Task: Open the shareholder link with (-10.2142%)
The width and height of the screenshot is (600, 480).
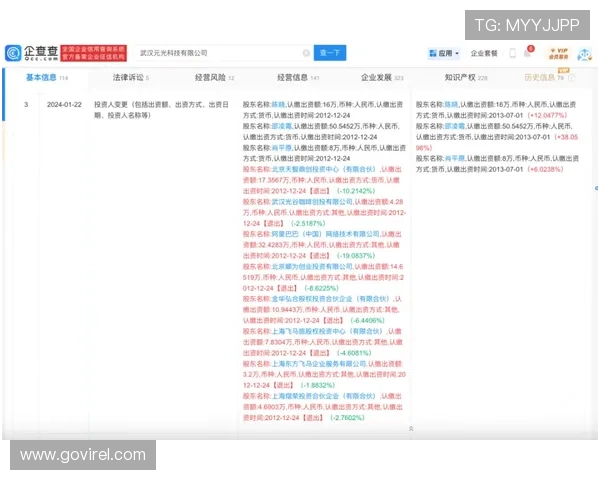Action: coord(324,169)
